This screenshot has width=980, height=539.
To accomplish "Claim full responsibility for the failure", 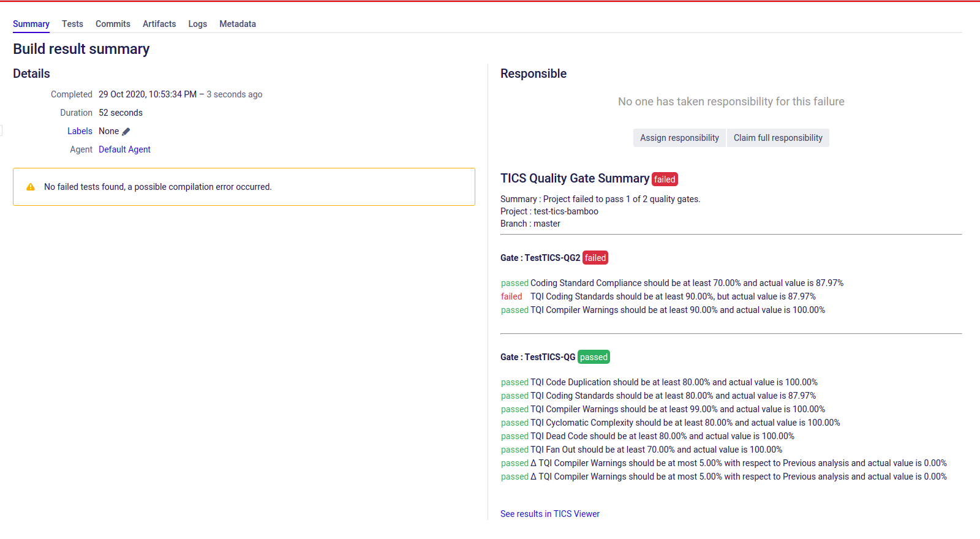I will [x=778, y=138].
